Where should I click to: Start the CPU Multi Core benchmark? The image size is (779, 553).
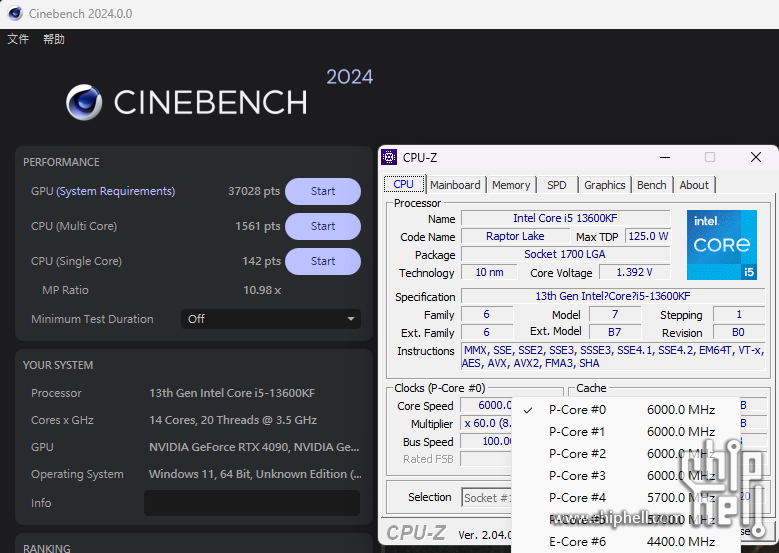click(x=323, y=226)
